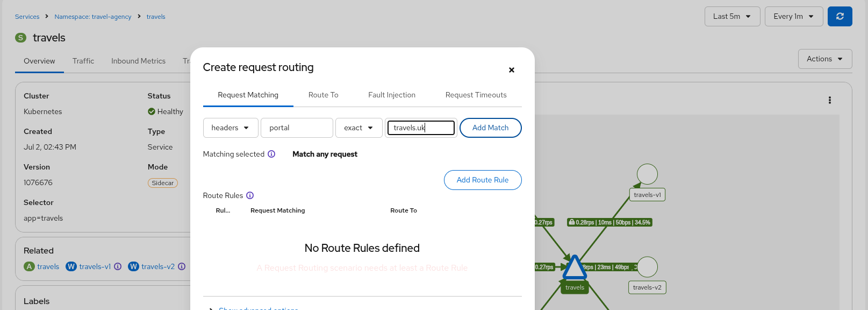The image size is (868, 310).
Task: Click the app=travels selector value
Action: pyautogui.click(x=43, y=218)
